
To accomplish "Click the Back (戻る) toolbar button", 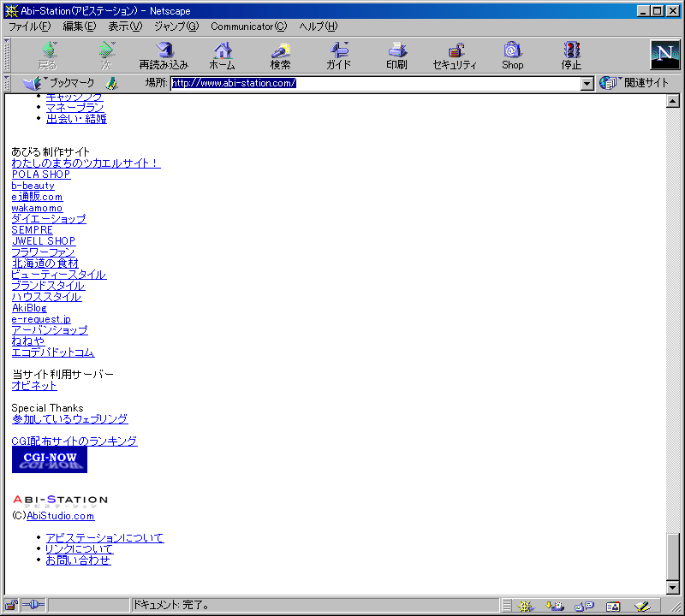I will pos(48,56).
